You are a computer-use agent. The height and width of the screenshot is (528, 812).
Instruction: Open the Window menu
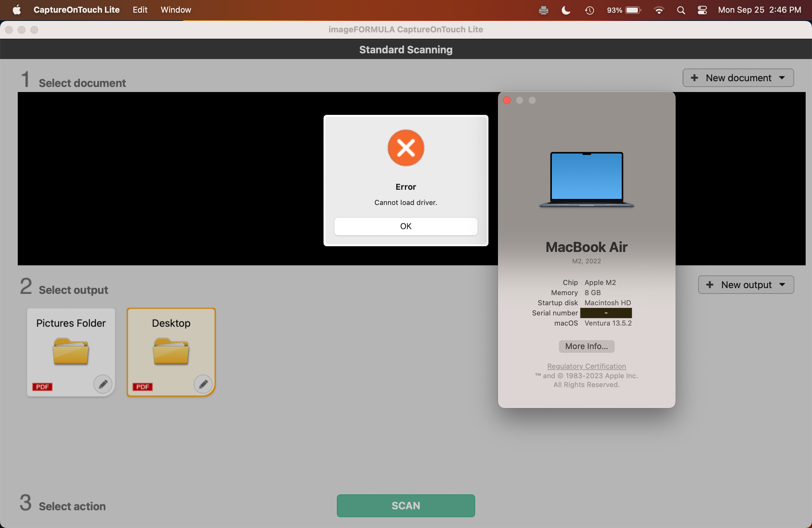pos(176,10)
